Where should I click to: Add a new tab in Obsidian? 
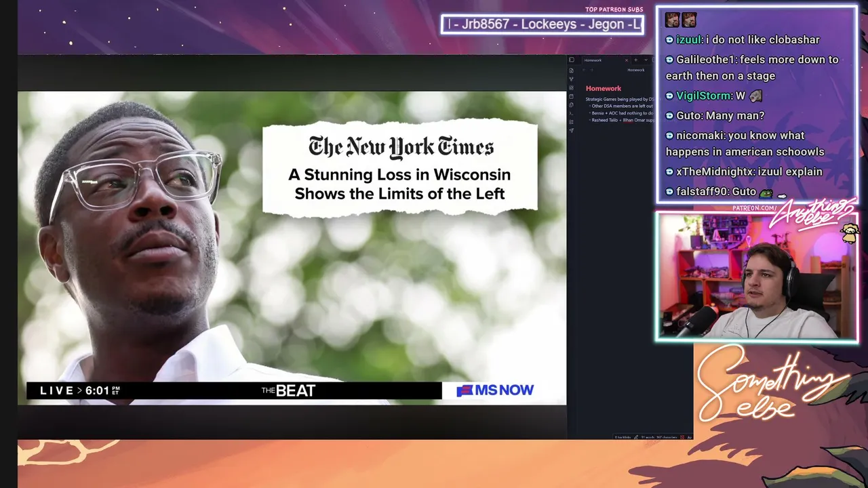[x=635, y=60]
